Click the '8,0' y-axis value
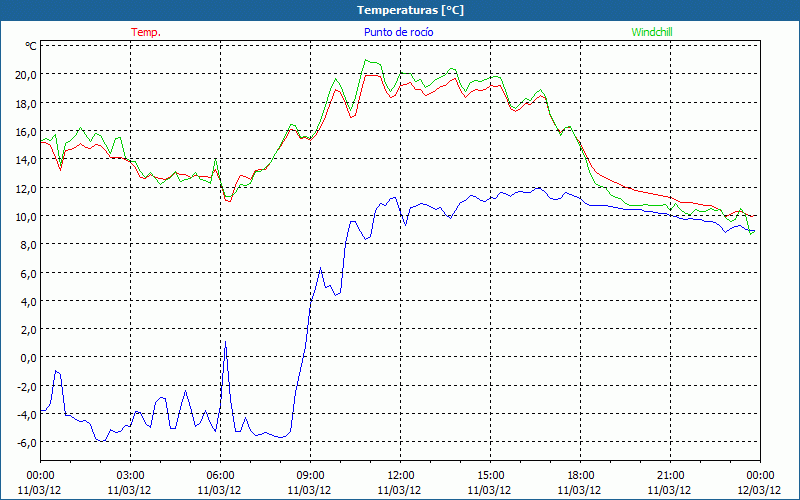This screenshot has width=800, height=500. [x=29, y=245]
